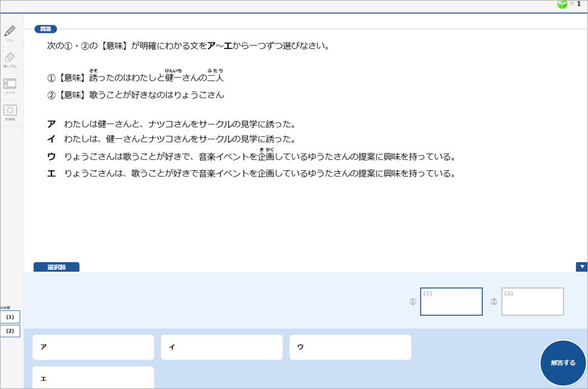Click answer box (2) for question ②
Image resolution: width=588 pixels, height=389 pixels.
point(532,302)
